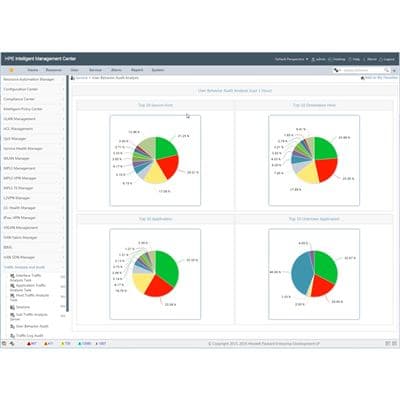
Task: Click the User Behavior Audit icon
Action: (13, 326)
